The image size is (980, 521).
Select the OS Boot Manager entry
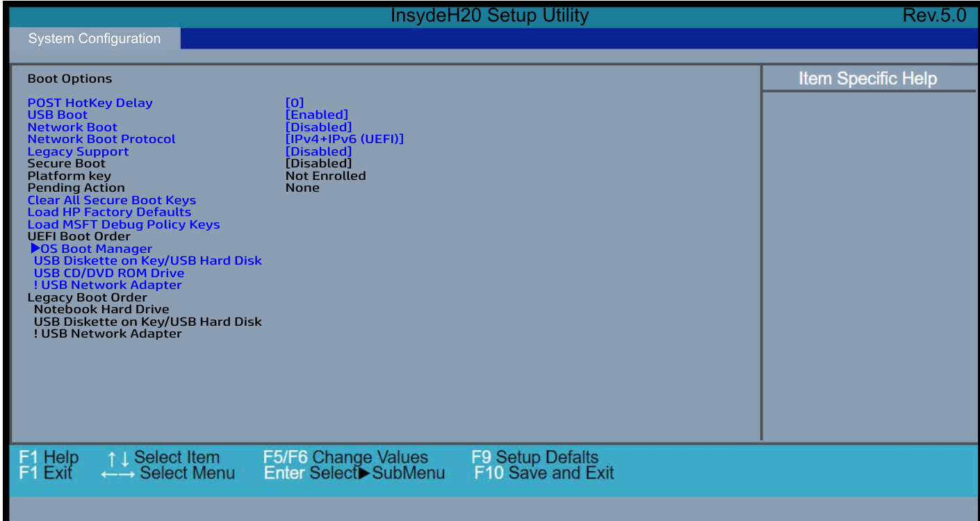[97, 249]
